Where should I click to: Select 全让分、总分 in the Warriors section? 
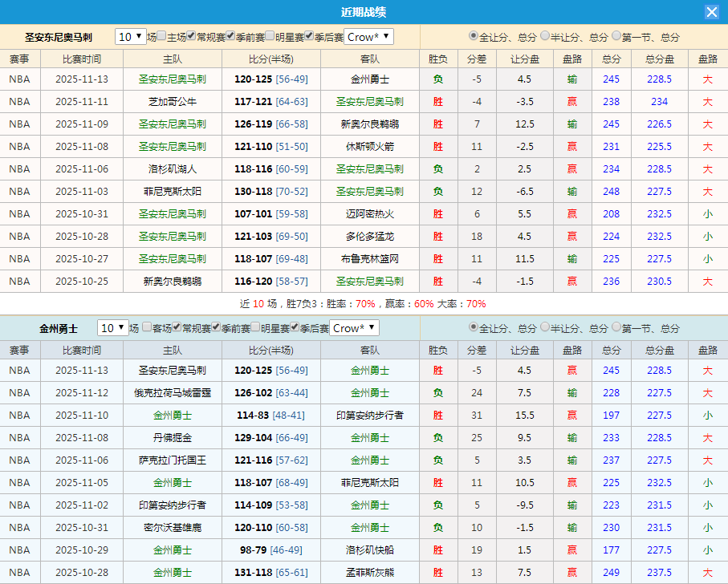tap(472, 328)
